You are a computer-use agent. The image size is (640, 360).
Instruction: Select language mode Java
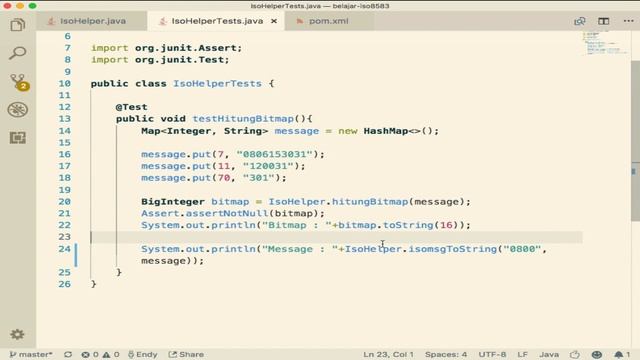pyautogui.click(x=549, y=354)
